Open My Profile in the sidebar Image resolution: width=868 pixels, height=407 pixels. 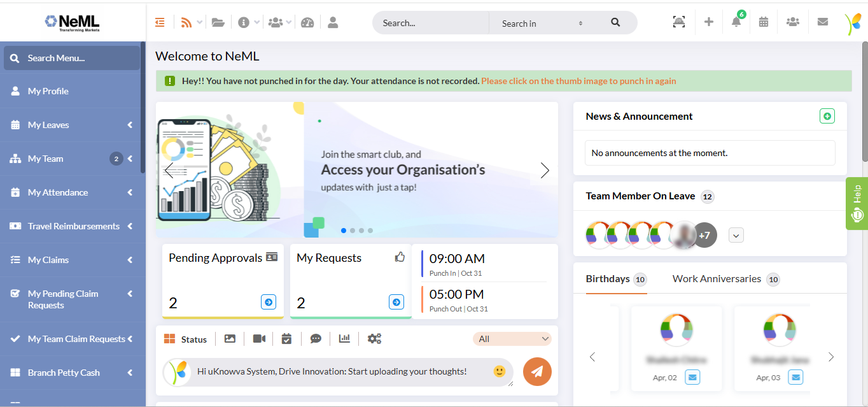48,91
